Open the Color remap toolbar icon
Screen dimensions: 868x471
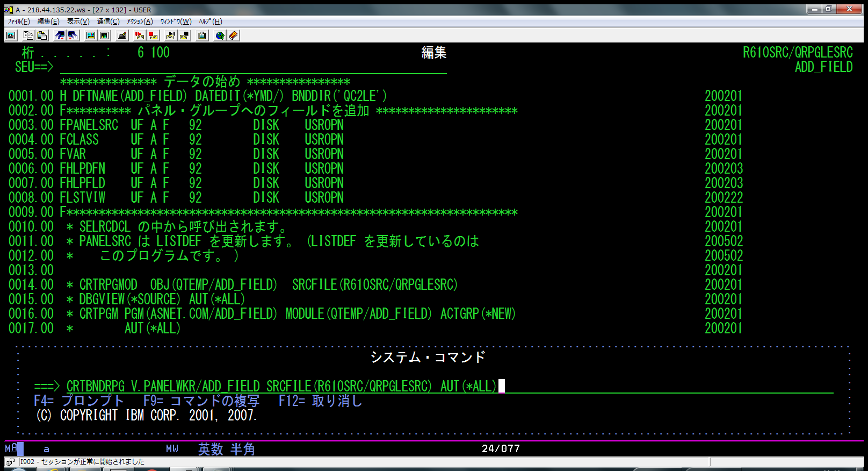point(104,35)
